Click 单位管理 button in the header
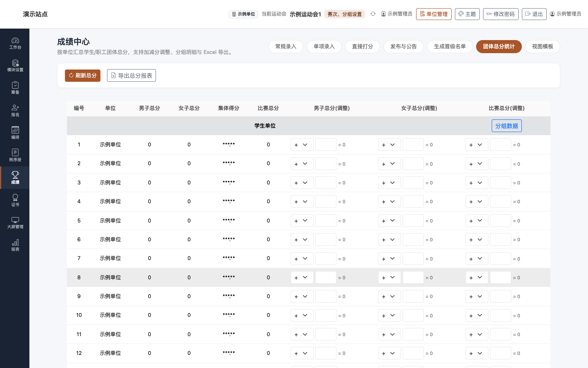 (434, 14)
